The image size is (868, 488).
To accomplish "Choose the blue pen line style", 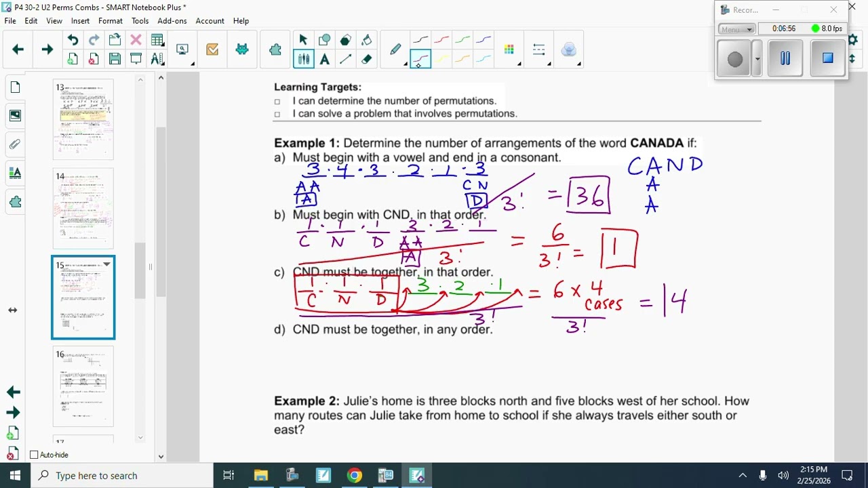I will tap(484, 40).
